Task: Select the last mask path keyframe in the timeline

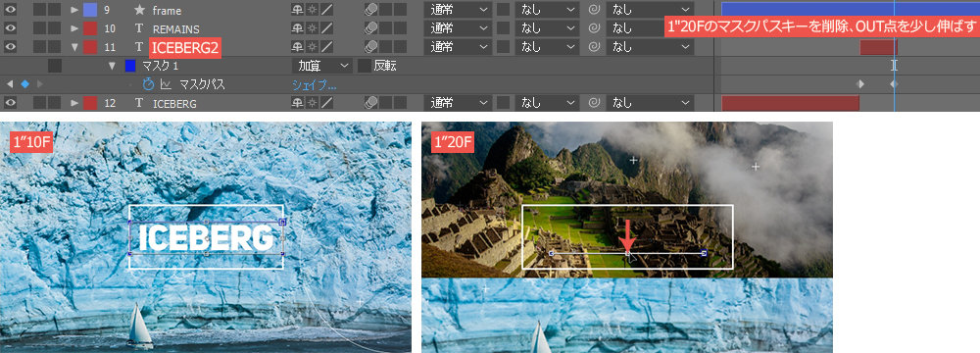Action: click(x=894, y=84)
